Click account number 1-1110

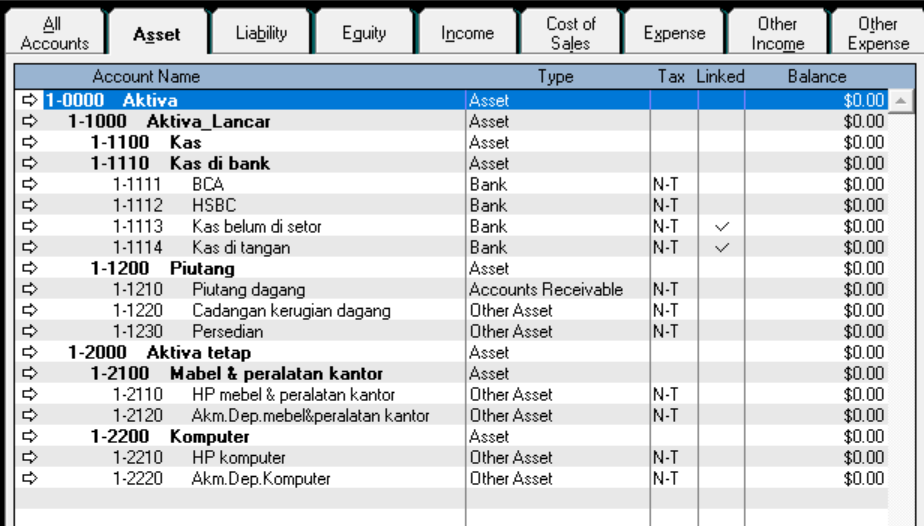(120, 163)
